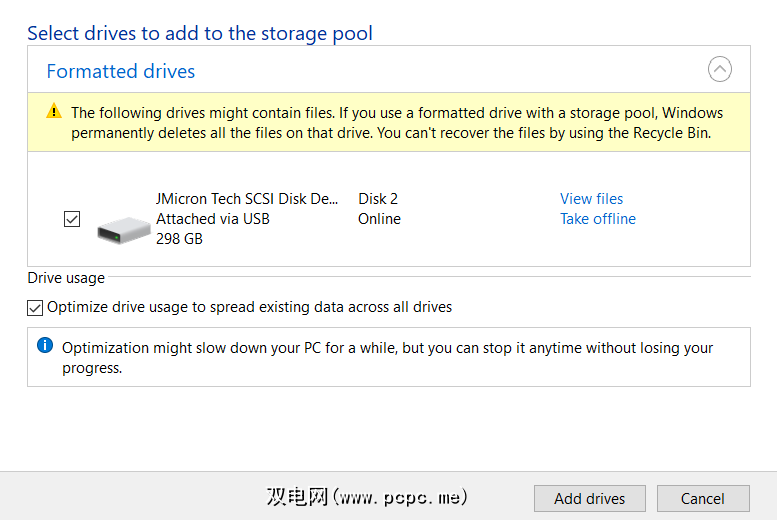The height and width of the screenshot is (520, 777).
Task: Click the Attached via USB text
Action: pos(213,219)
